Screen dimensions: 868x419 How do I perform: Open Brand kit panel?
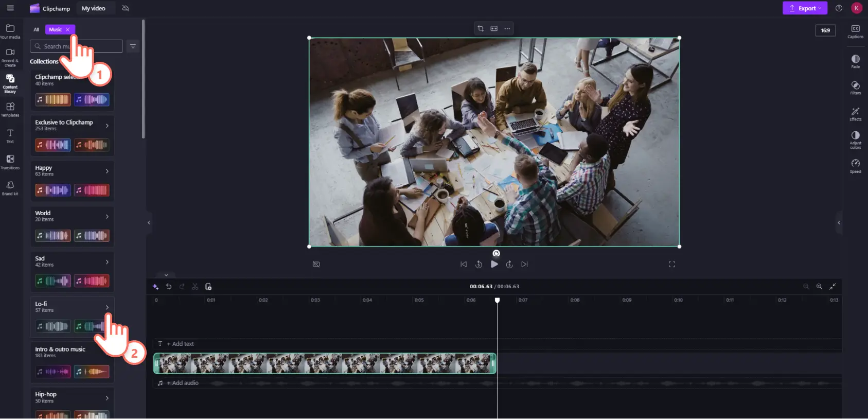(x=10, y=188)
